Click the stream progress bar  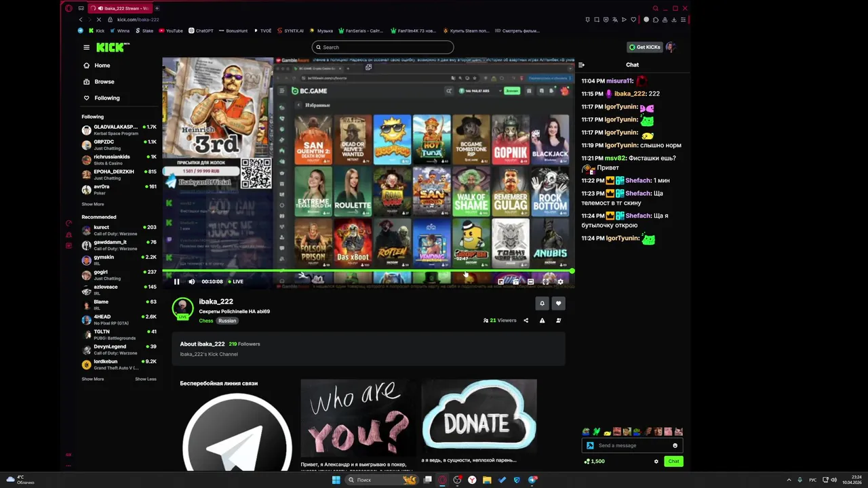point(368,271)
